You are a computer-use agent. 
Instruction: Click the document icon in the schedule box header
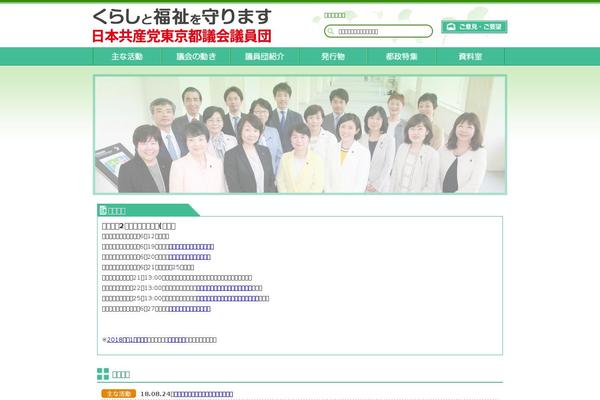pyautogui.click(x=103, y=210)
